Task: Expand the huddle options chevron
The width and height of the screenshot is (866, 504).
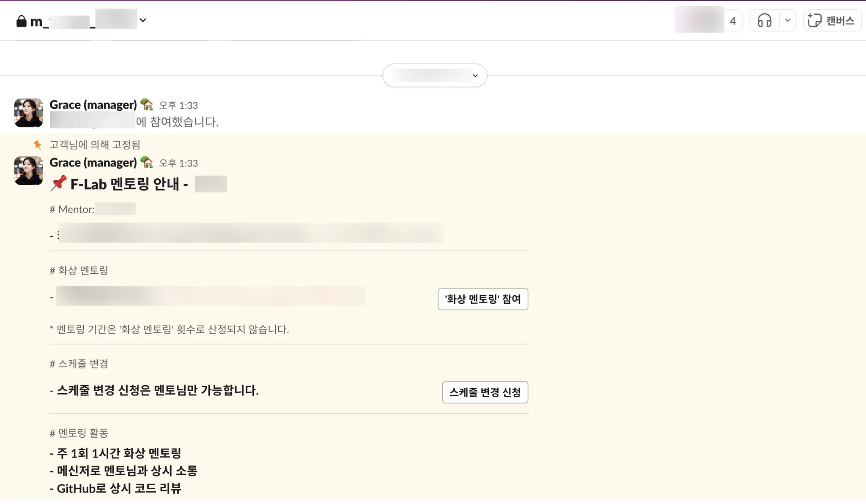Action: tap(787, 20)
